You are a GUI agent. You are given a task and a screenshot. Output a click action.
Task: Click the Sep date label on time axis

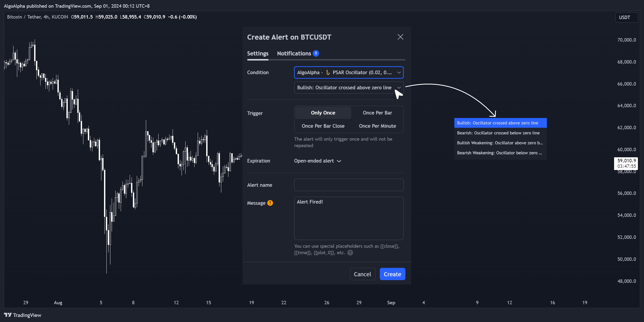(391, 302)
